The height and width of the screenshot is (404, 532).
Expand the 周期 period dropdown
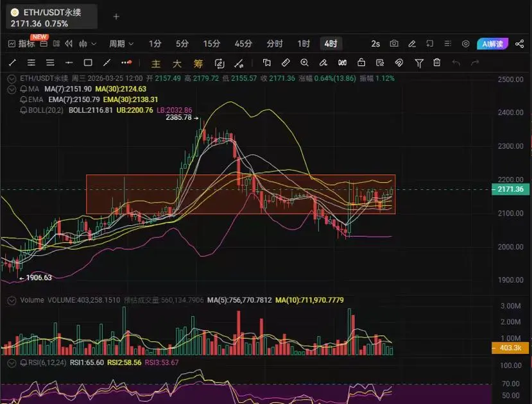point(121,44)
